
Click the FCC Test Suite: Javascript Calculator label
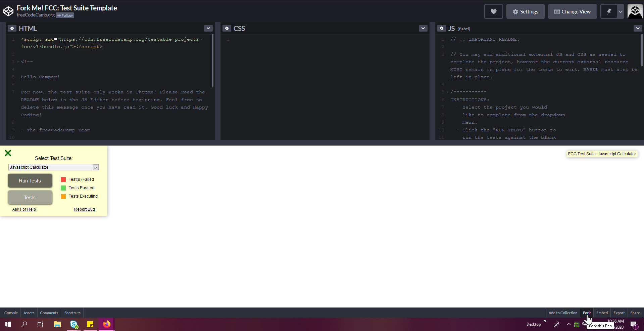[602, 154]
